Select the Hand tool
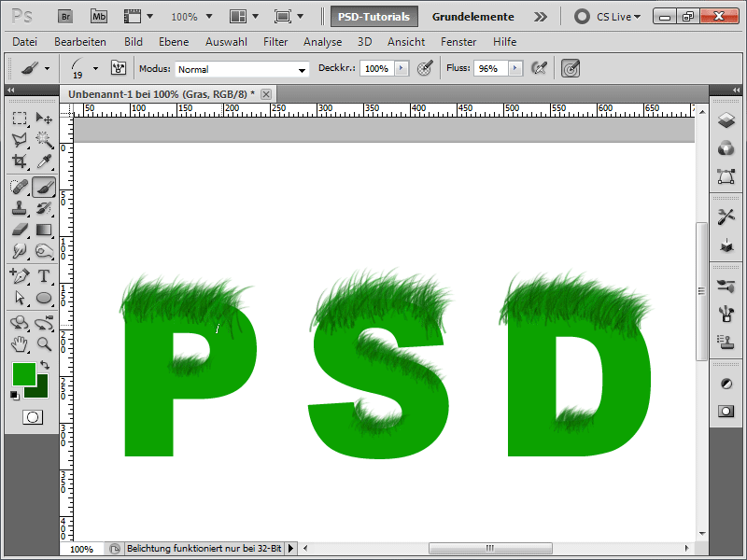Viewport: 747px width, 560px height. [x=20, y=344]
